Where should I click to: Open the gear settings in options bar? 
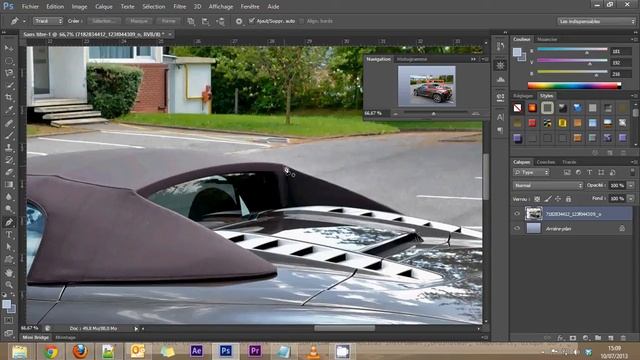pyautogui.click(x=239, y=21)
